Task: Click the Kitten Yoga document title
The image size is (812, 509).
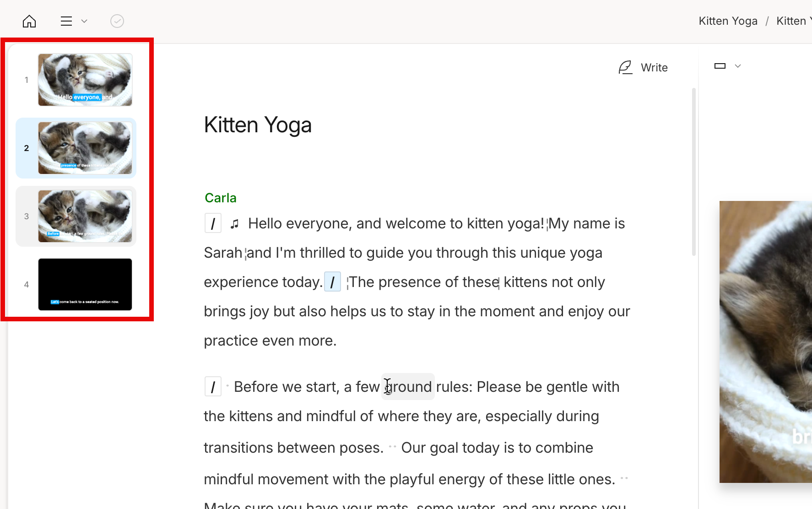Action: point(258,125)
